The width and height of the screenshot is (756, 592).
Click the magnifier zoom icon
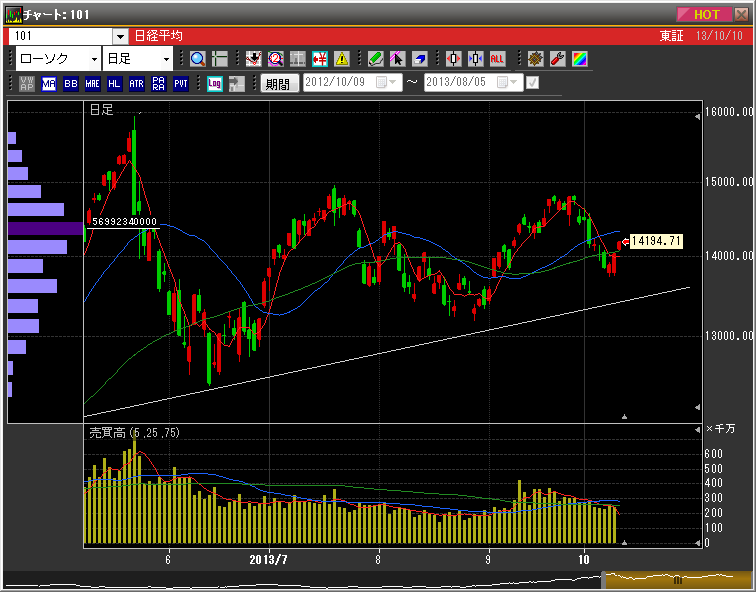[x=197, y=59]
